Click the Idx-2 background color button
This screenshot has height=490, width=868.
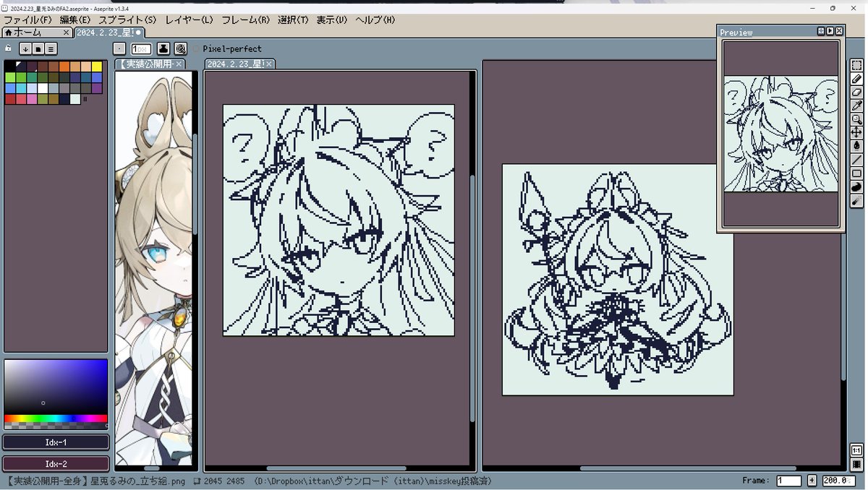point(56,463)
